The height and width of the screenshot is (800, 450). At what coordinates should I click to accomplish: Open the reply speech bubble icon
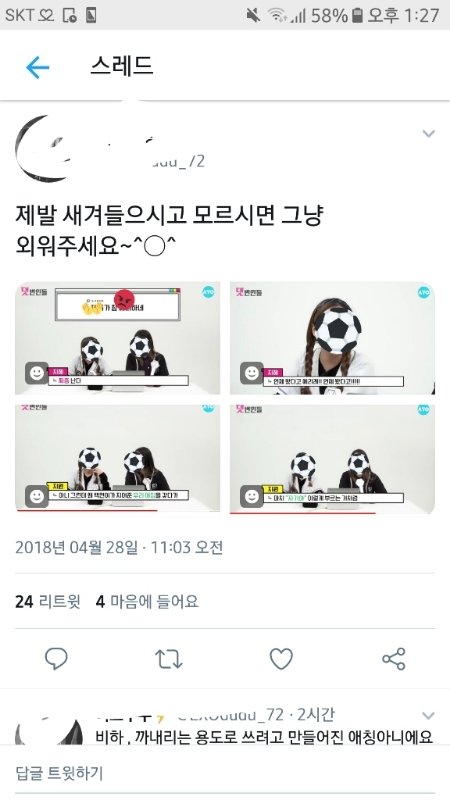click(x=56, y=659)
